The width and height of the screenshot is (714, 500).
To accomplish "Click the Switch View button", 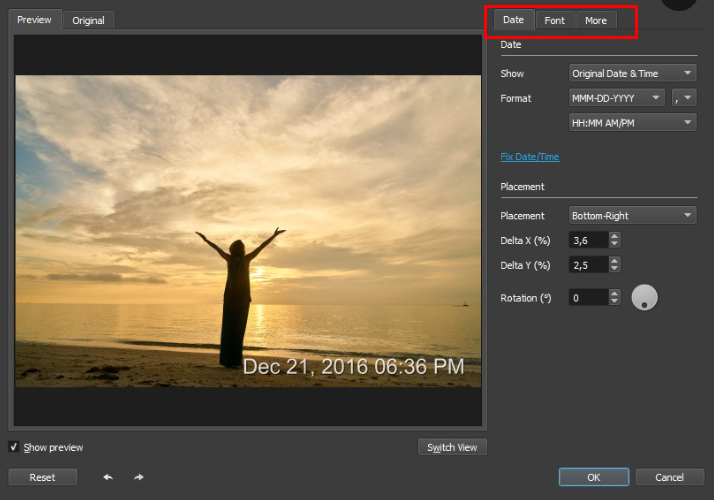I will (452, 447).
